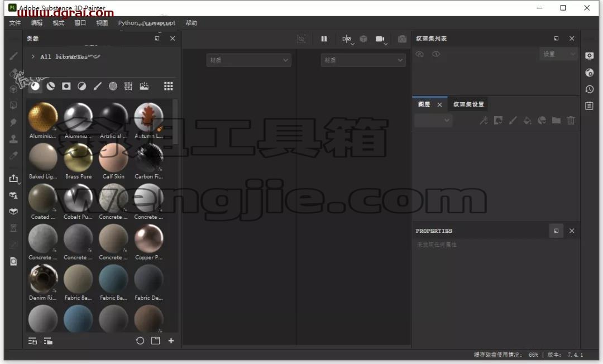The width and height of the screenshot is (603, 364).
Task: Select the Copper Pure material thumbnail
Action: pos(149,242)
